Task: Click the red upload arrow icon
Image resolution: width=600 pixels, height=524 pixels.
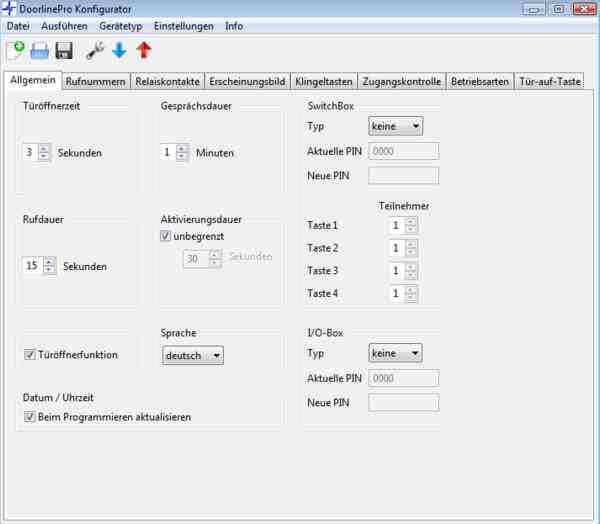Action: 144,51
